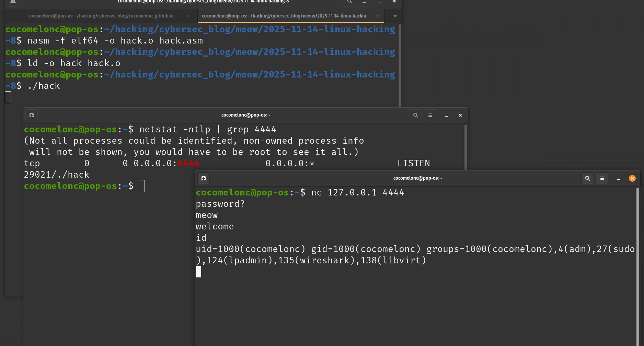Viewport: 644px width, 346px height.
Task: Open search in the netstat terminal window
Action: [415, 115]
